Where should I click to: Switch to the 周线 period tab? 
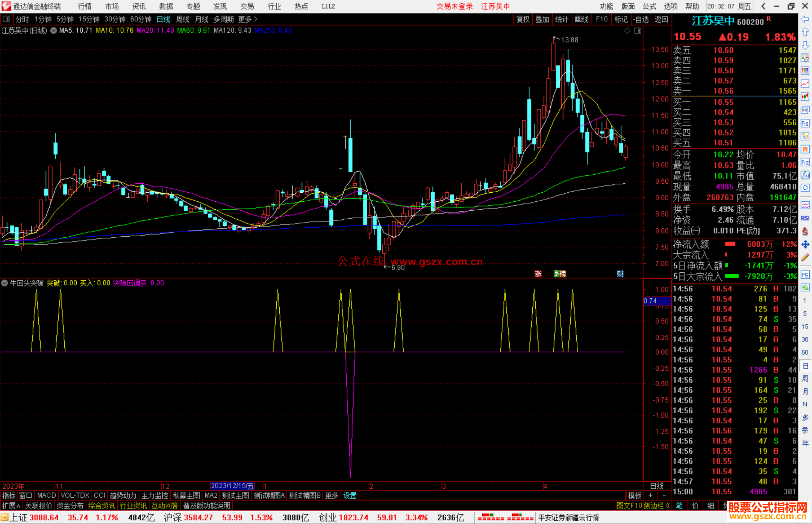183,19
